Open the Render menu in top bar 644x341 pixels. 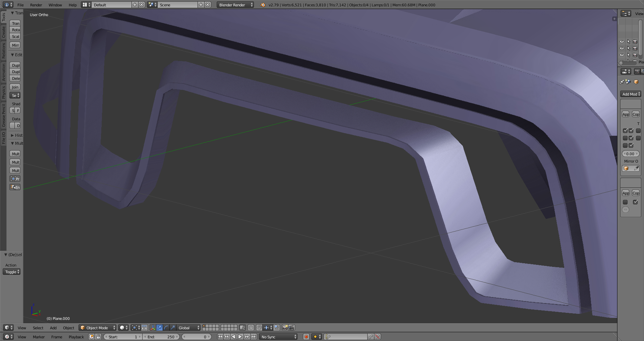[36, 5]
